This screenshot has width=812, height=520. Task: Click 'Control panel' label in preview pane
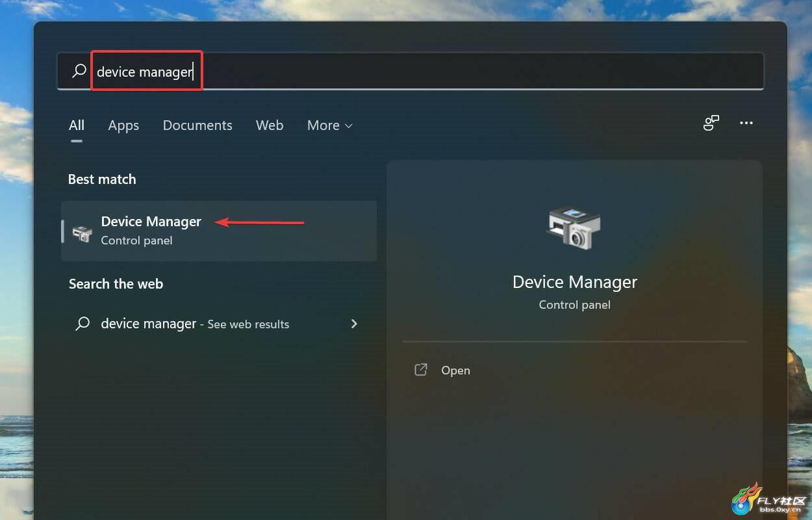point(575,304)
